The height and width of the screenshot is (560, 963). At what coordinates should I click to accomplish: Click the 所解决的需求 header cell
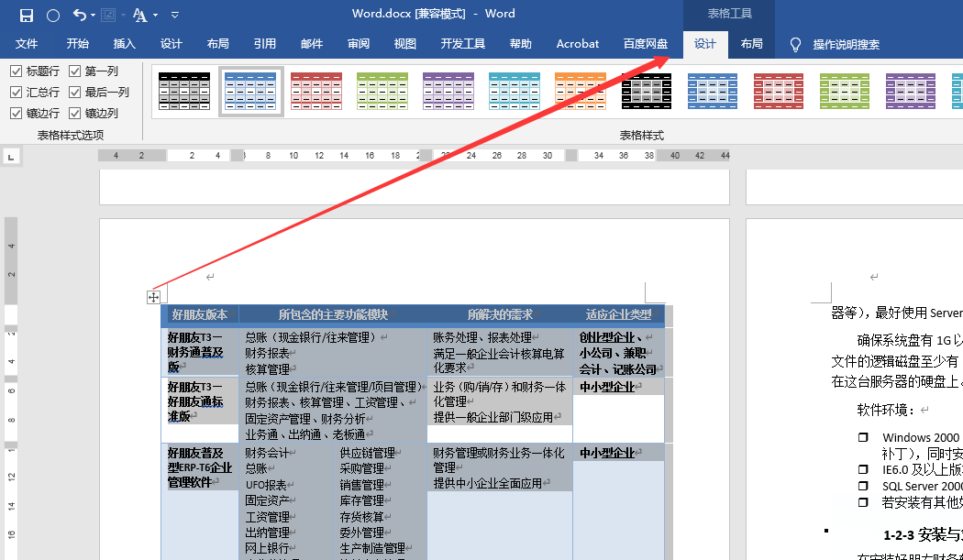click(x=500, y=314)
